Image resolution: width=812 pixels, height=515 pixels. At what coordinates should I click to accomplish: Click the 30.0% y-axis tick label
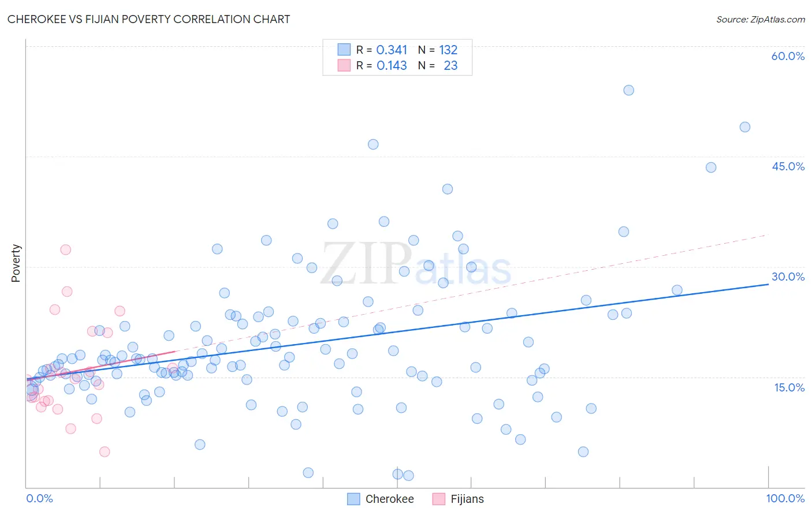click(788, 277)
